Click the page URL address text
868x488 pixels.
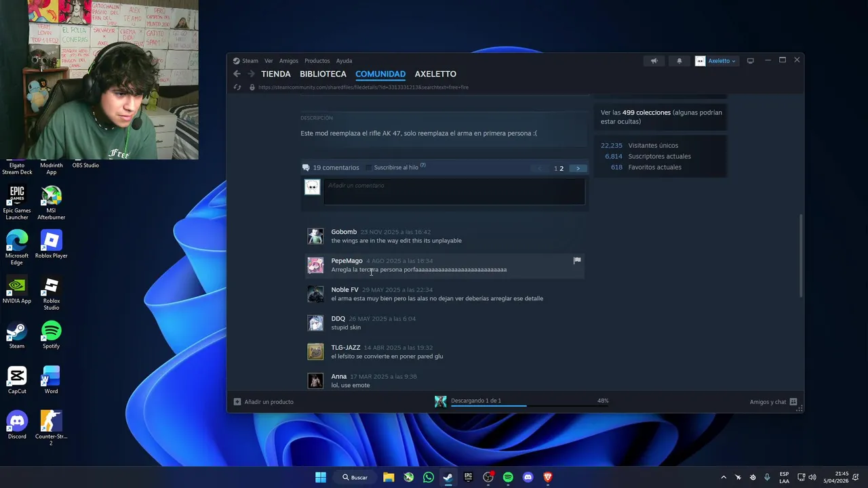(363, 87)
